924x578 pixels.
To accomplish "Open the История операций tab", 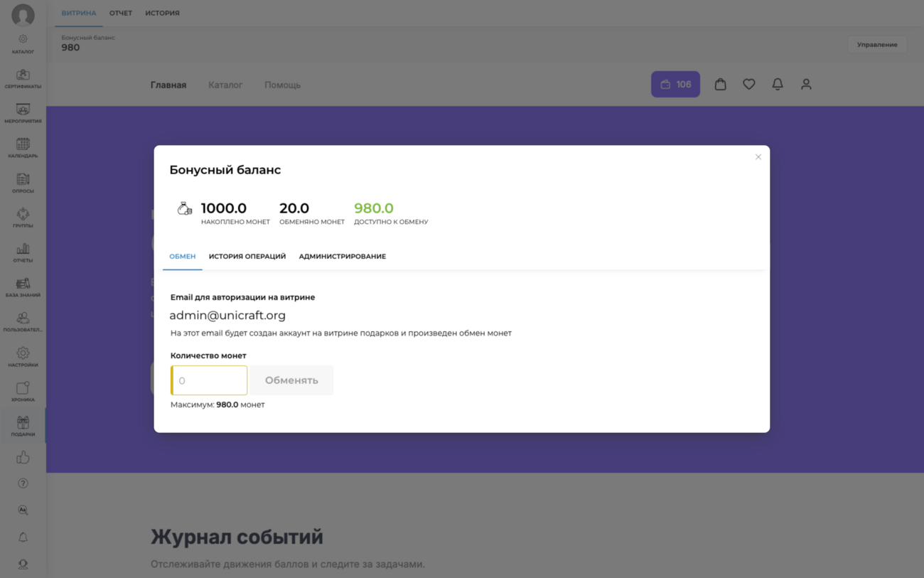I will click(247, 257).
